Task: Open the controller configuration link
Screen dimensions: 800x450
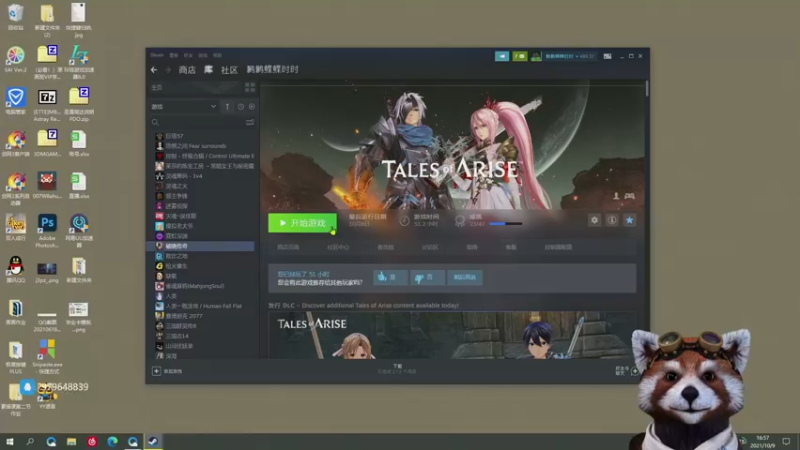Action: 558,247
